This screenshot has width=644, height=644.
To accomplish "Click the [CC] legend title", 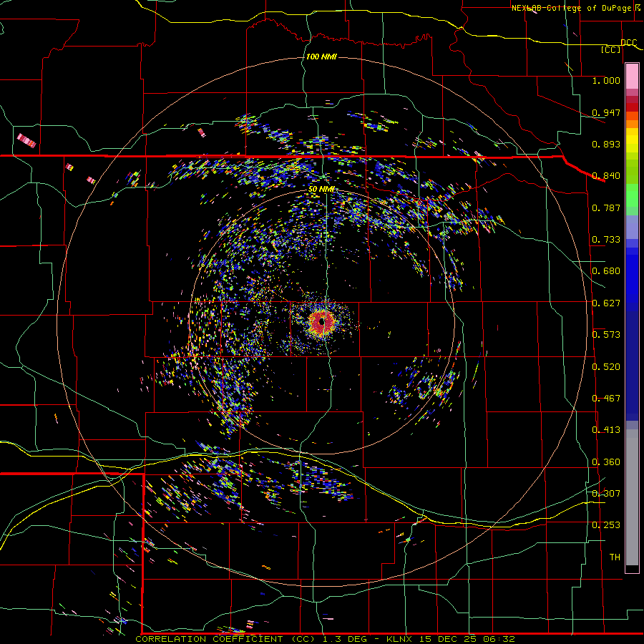I will pos(611,49).
